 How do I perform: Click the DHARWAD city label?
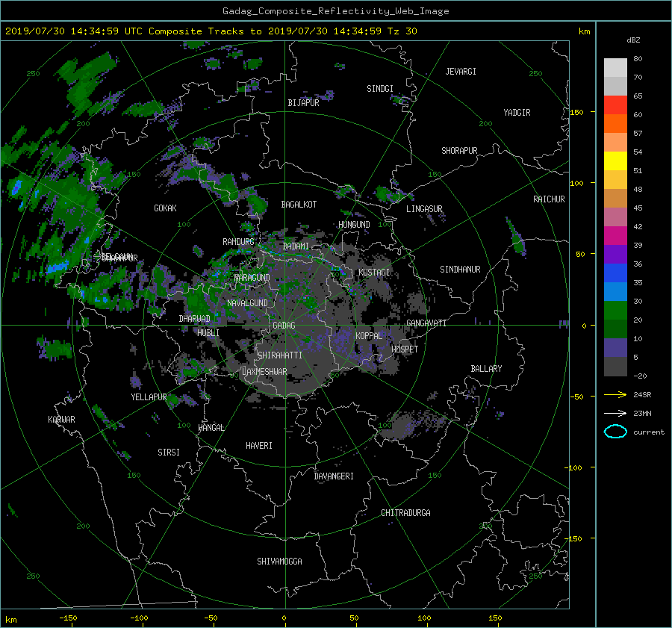(x=194, y=319)
